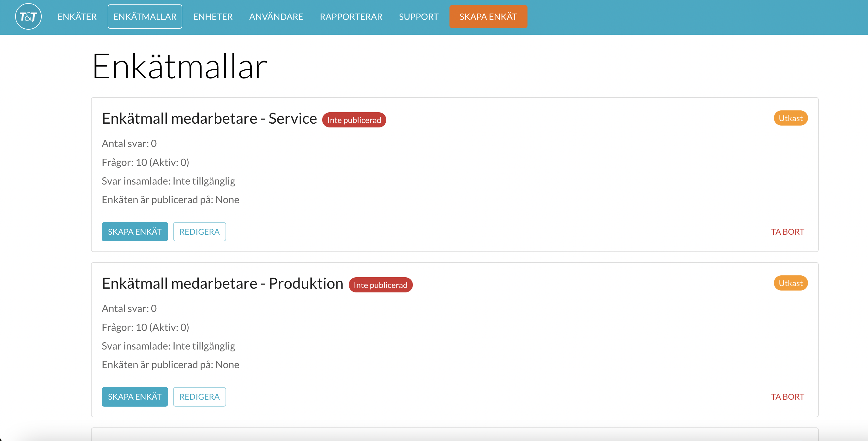868x441 pixels.
Task: Go to Enheter in navigation
Action: coord(213,16)
